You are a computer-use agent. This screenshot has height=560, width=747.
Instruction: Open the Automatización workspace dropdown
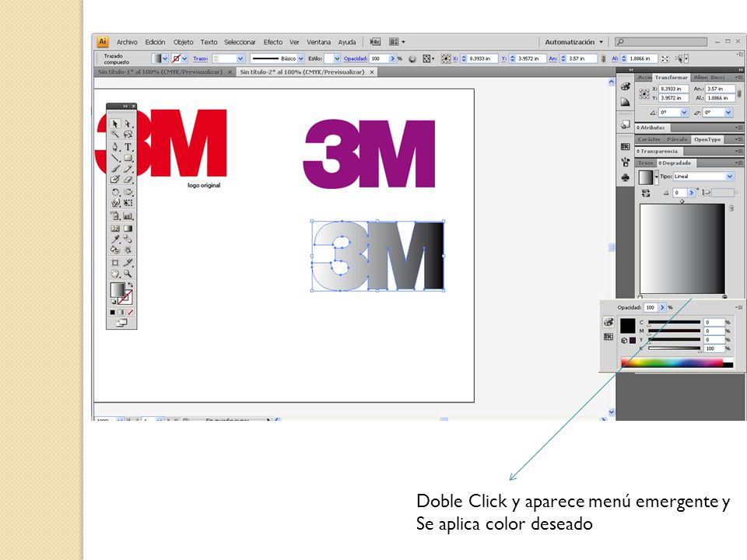pos(574,42)
